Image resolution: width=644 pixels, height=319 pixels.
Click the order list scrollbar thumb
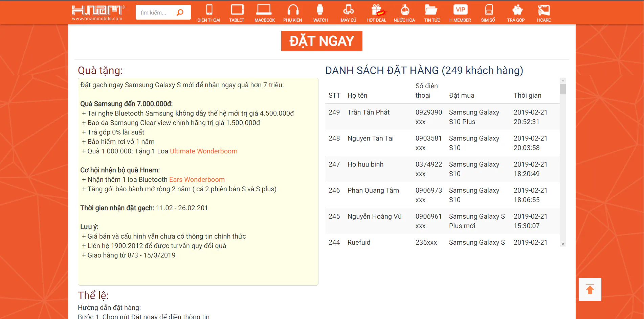(563, 89)
